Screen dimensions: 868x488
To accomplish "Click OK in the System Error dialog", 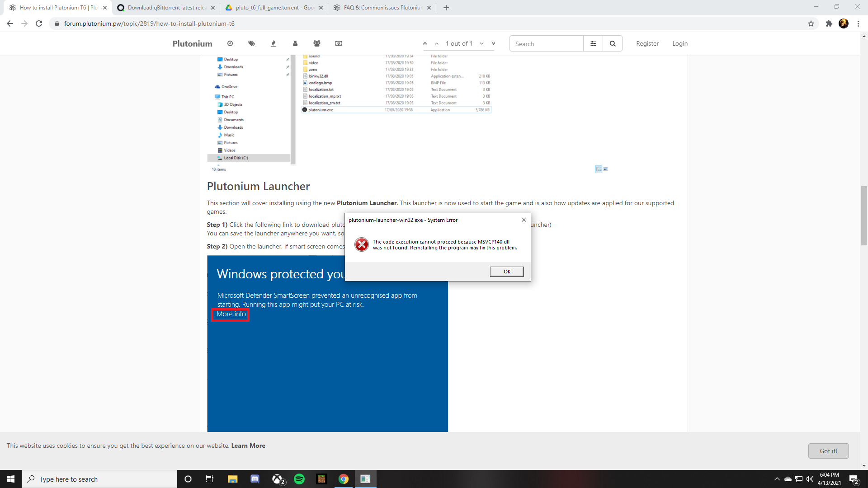I will pyautogui.click(x=507, y=272).
